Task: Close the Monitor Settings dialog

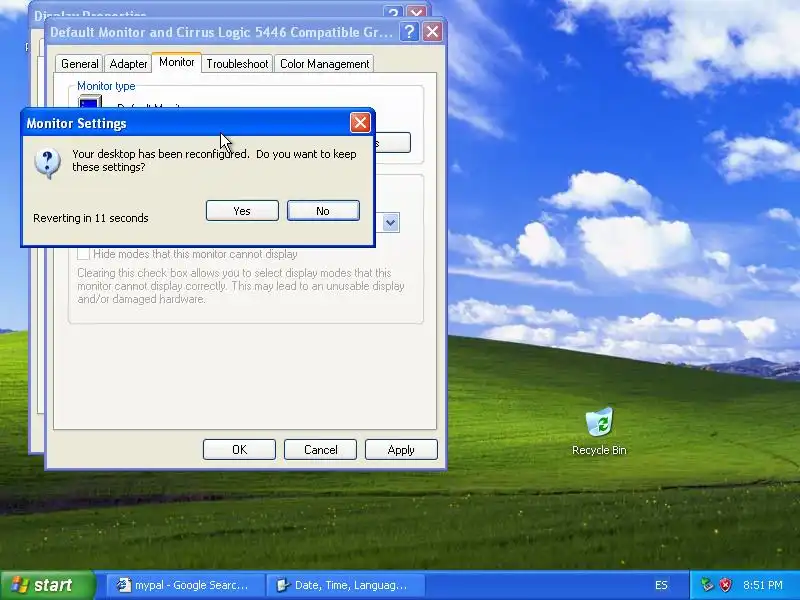Action: coord(360,123)
